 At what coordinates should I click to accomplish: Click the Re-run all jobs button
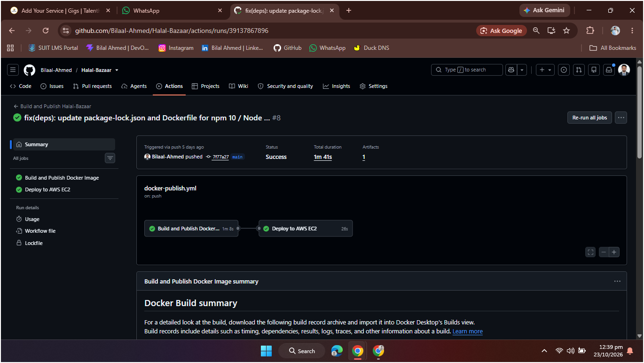tap(589, 118)
